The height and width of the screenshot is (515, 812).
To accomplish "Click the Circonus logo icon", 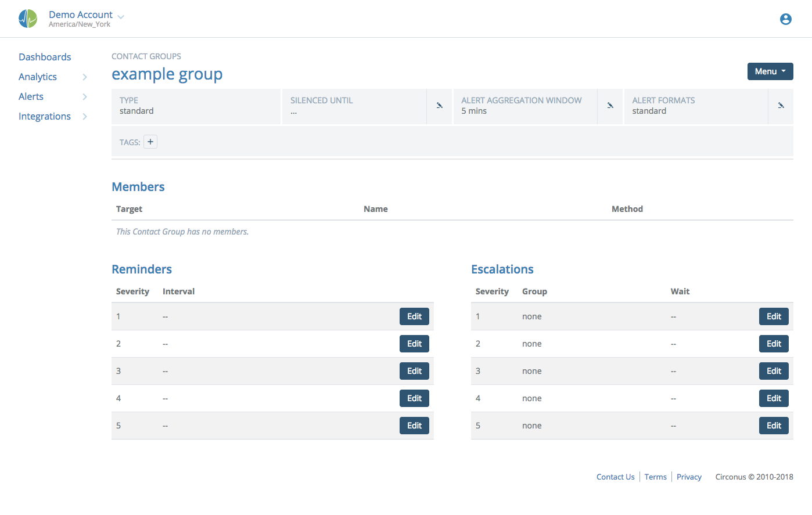I will click(x=28, y=19).
